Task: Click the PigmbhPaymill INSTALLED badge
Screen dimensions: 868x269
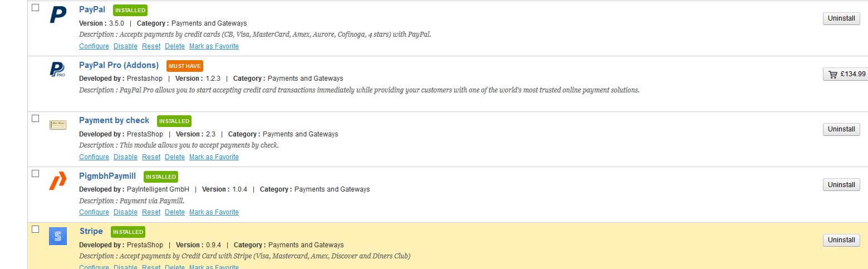Action: pyautogui.click(x=161, y=177)
